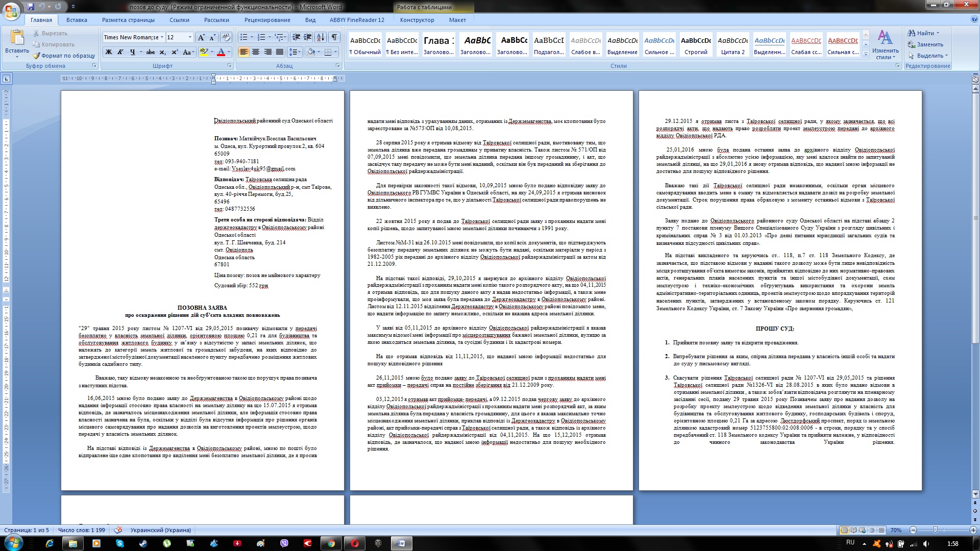
Task: Adjust the zoom slider in status bar
Action: tap(935, 530)
